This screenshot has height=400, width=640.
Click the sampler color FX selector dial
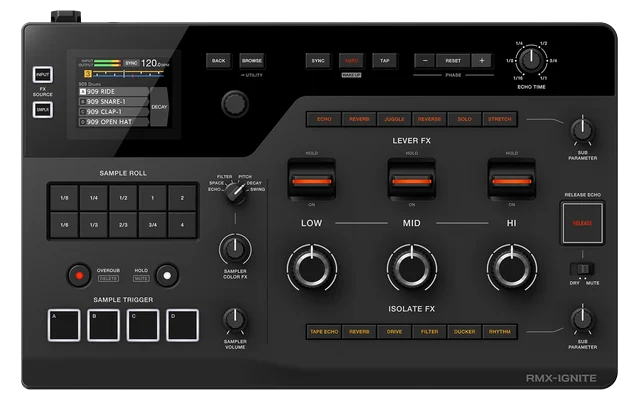tap(236, 193)
